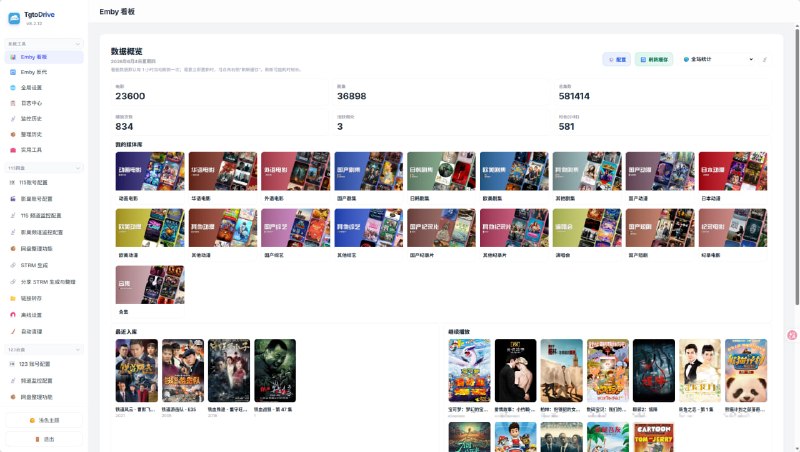Open the wedding couple poster in 继续播放
Screen dimensions: 800x452
pyautogui.click(x=700, y=370)
